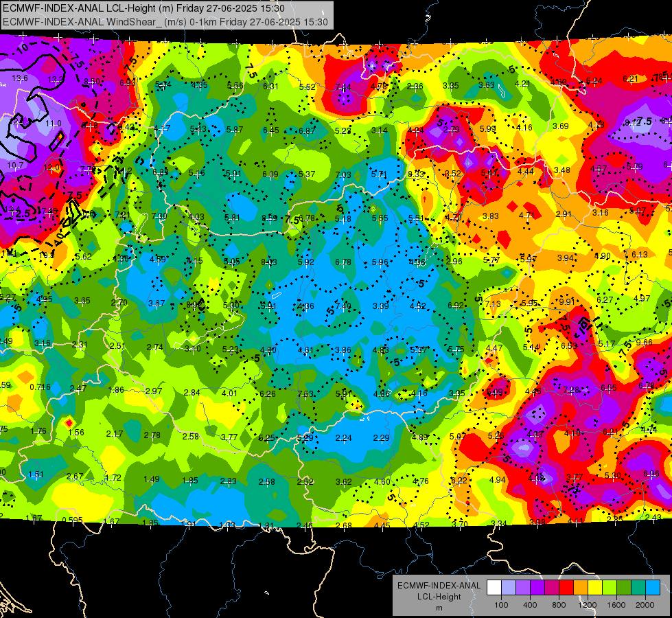Image resolution: width=672 pixels, height=618 pixels.
Task: Click the wind shear value 7.03
Action: pos(343,174)
